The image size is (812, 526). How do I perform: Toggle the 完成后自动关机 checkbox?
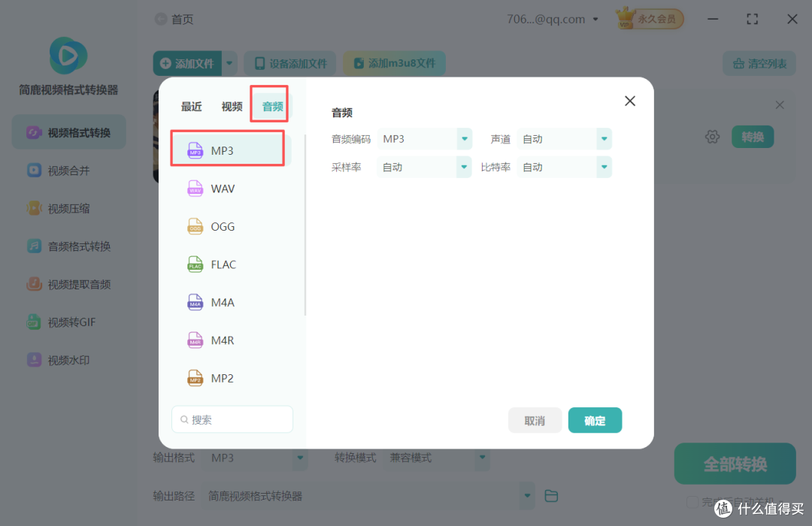(692, 502)
